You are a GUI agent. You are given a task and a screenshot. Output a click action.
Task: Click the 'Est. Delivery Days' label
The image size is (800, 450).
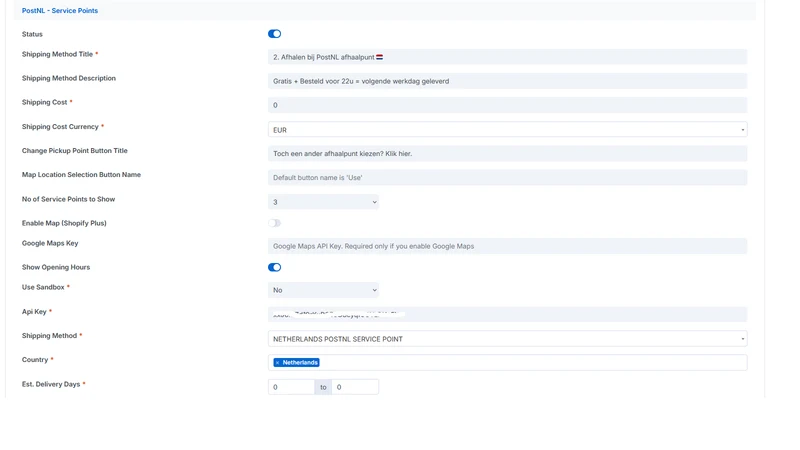coord(51,384)
